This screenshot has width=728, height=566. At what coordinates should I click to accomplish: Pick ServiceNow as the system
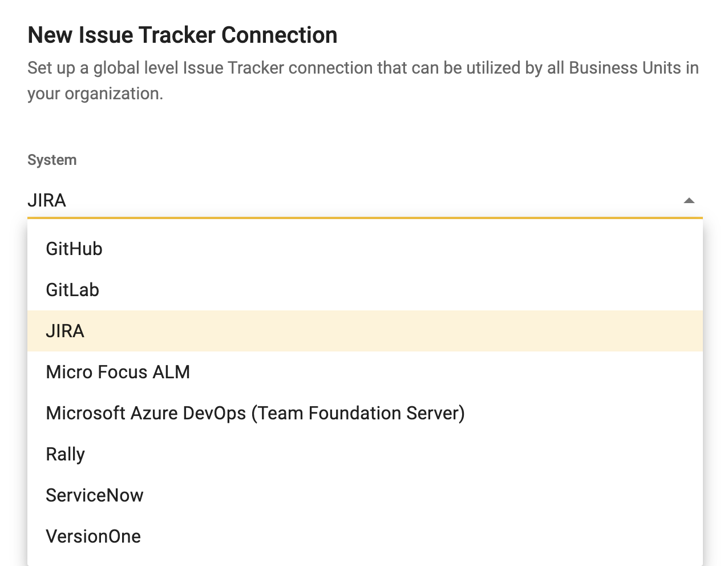[95, 495]
